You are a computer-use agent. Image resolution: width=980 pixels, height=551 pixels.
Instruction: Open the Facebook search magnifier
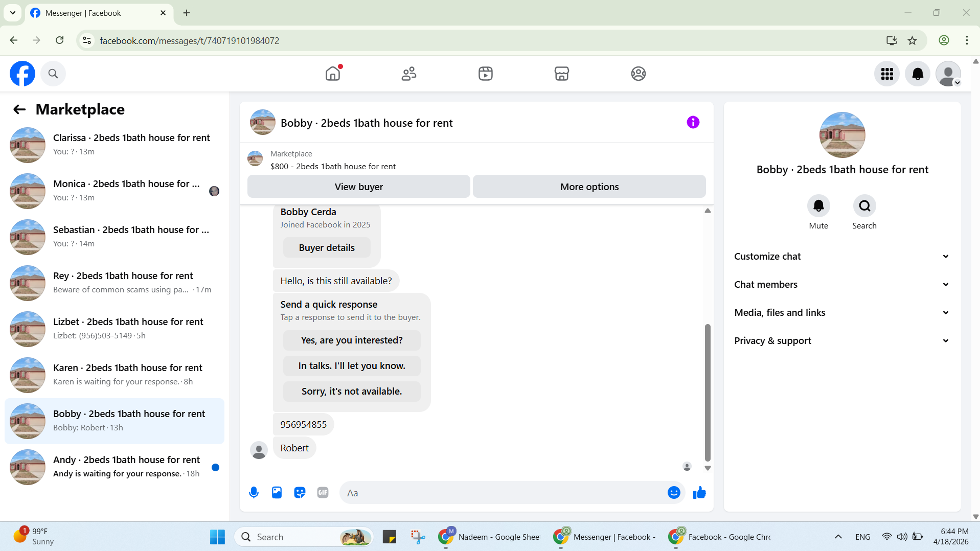tap(53, 74)
